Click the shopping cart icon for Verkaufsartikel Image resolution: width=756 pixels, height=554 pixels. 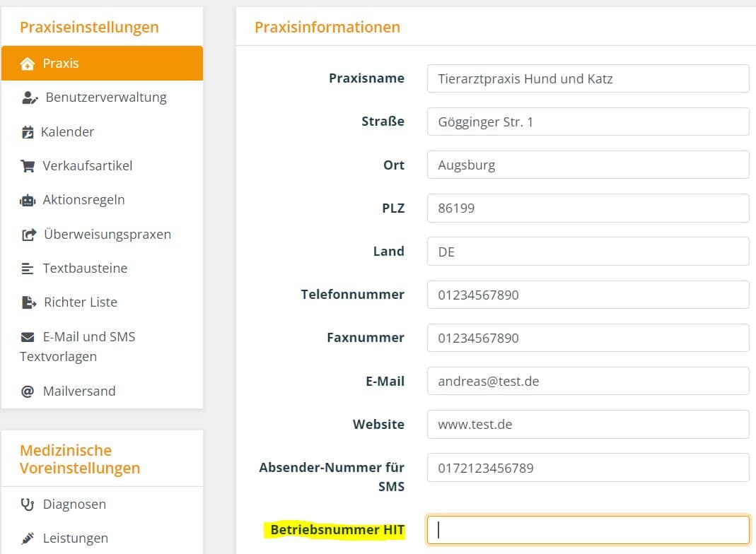pyautogui.click(x=28, y=166)
